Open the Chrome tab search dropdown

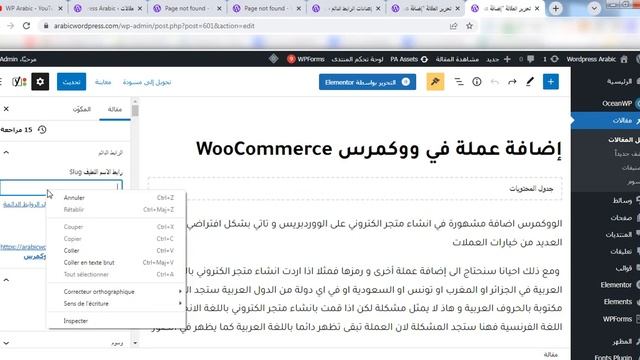[594, 8]
